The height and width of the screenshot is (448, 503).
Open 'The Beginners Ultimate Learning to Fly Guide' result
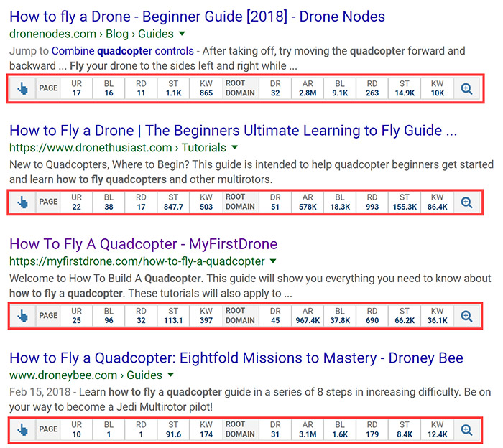(x=234, y=131)
